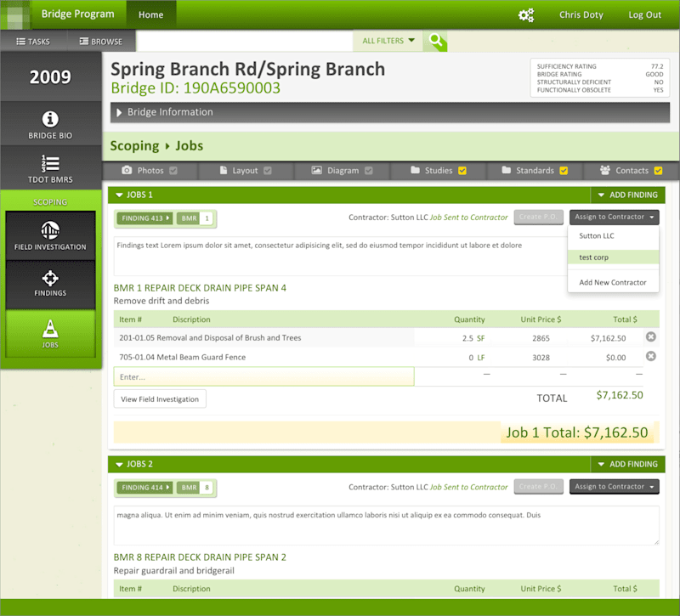Viewport: 680px width, 616px height.
Task: Select the Jobs traffic cone icon
Action: click(x=50, y=329)
